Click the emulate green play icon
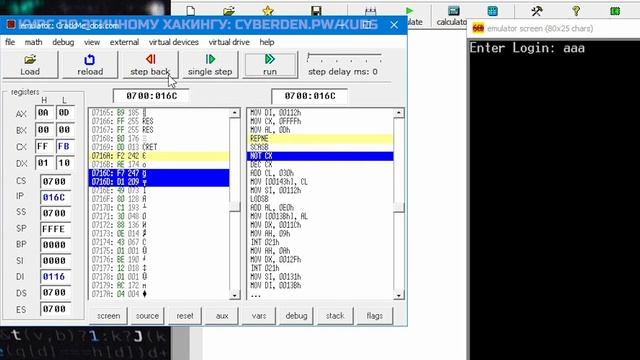This screenshot has height=360, width=640. (x=409, y=11)
